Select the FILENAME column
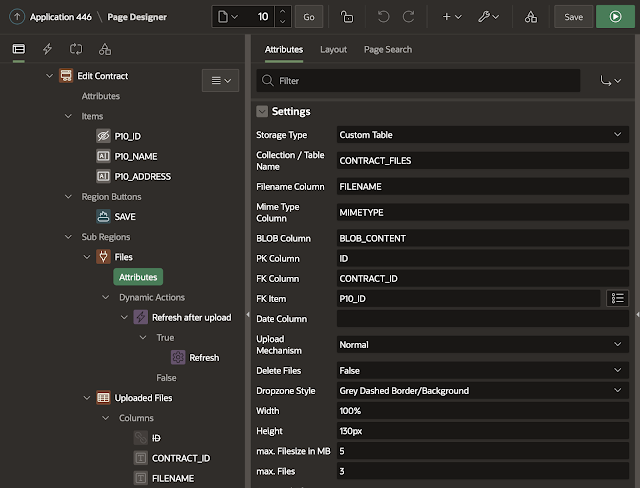Viewport: 640px width, 488px height. pyautogui.click(x=173, y=478)
